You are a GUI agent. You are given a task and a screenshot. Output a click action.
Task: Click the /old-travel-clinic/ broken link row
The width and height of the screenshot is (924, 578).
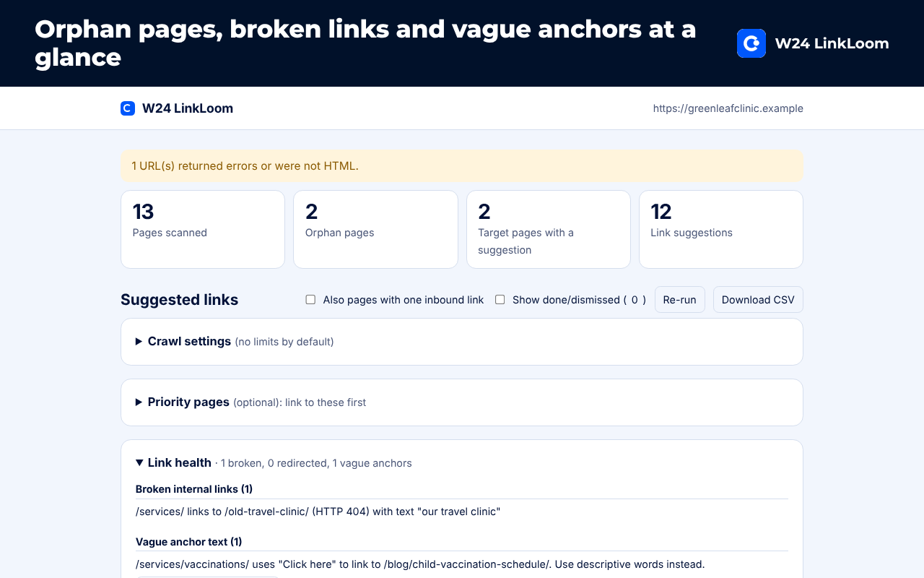tap(462, 512)
